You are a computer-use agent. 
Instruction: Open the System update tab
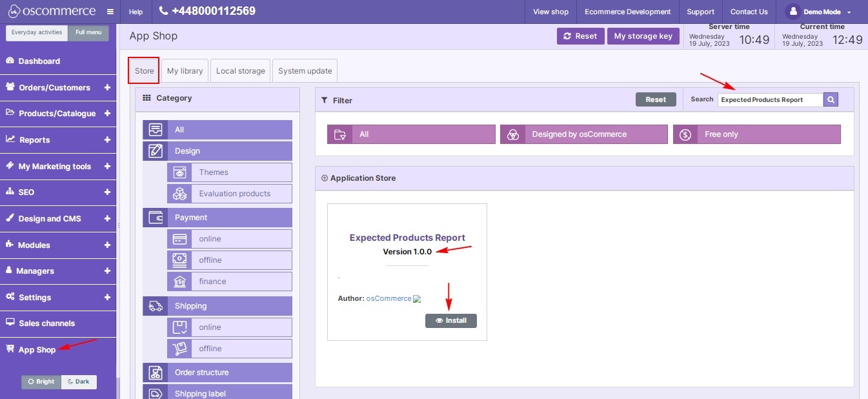pos(305,71)
